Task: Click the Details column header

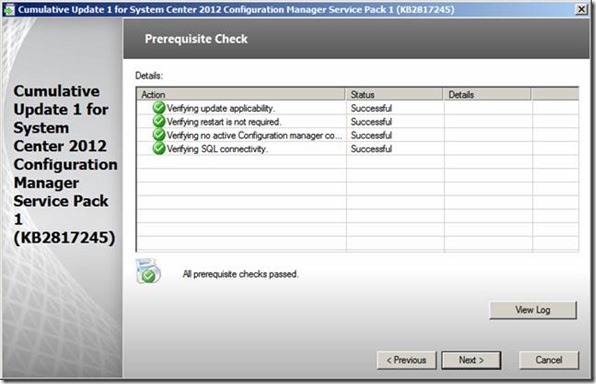Action: (x=487, y=94)
